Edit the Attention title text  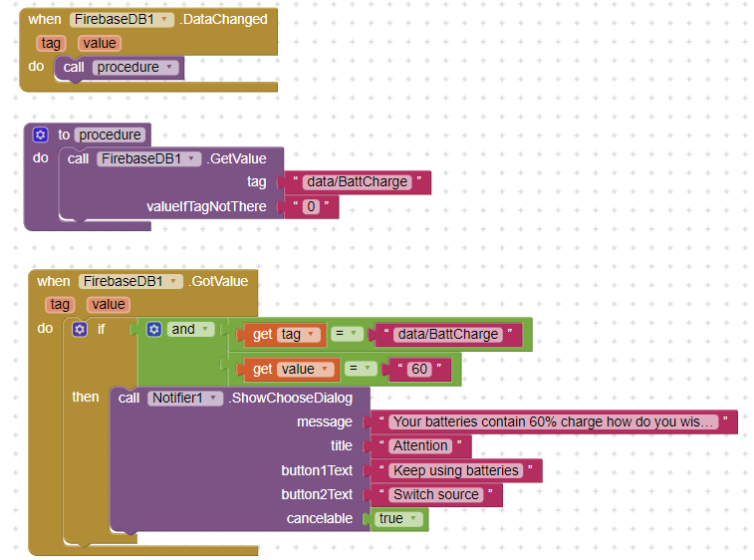[420, 446]
